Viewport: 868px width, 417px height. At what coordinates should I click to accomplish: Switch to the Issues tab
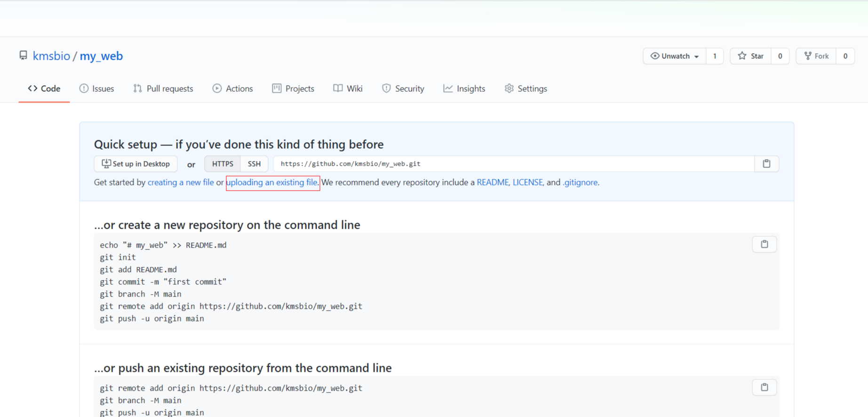96,88
